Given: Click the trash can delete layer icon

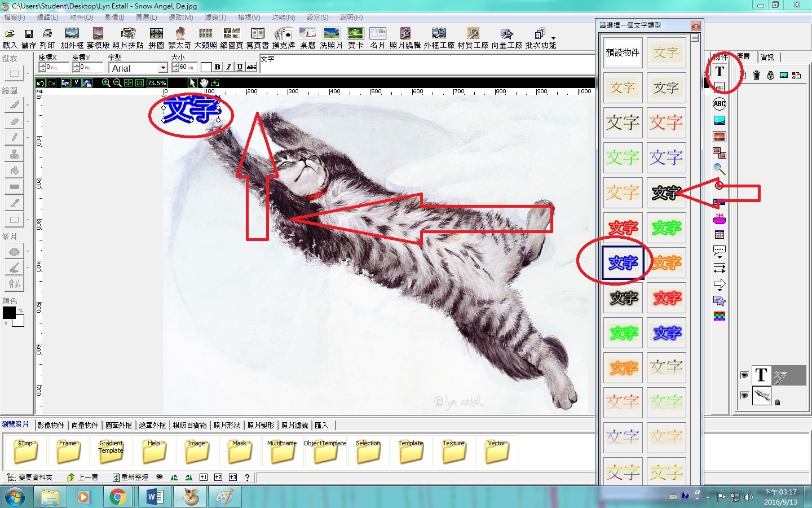Looking at the screenshot, I should coord(757,75).
